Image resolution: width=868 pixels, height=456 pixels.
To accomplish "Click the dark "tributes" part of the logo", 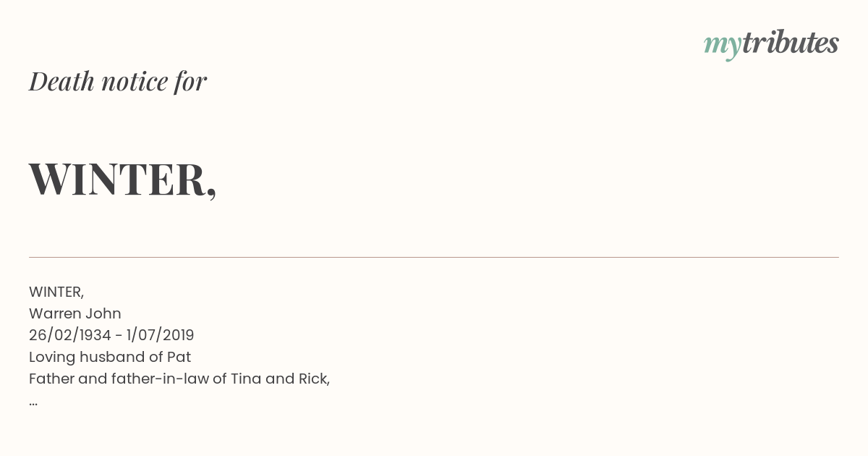I will tap(790, 43).
